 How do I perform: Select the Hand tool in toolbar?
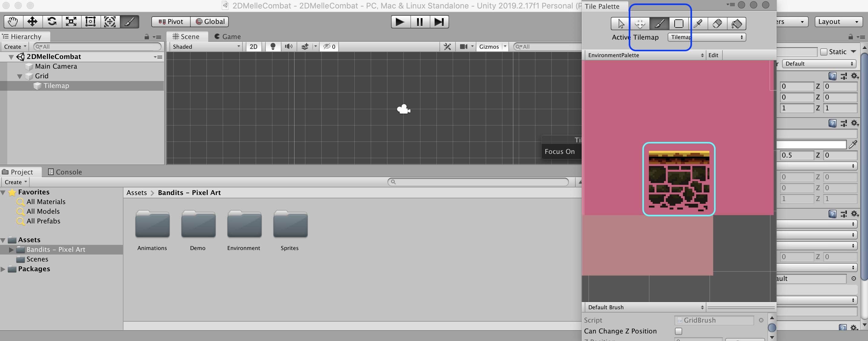(x=13, y=22)
